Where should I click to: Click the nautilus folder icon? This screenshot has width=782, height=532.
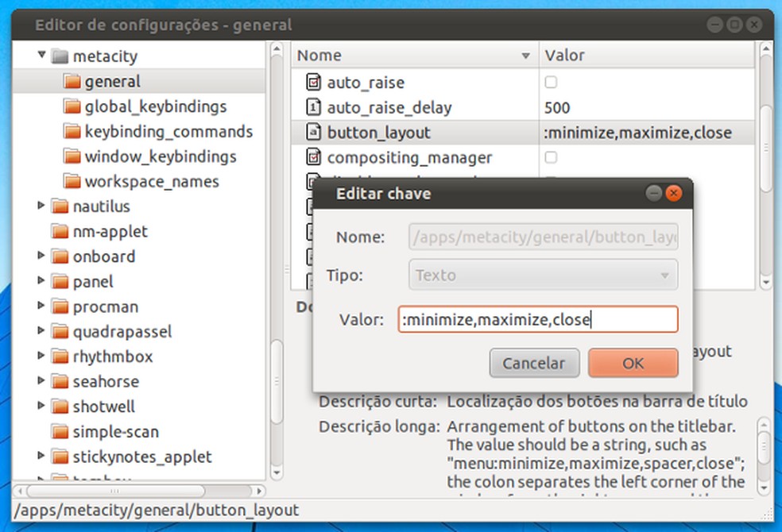click(60, 206)
